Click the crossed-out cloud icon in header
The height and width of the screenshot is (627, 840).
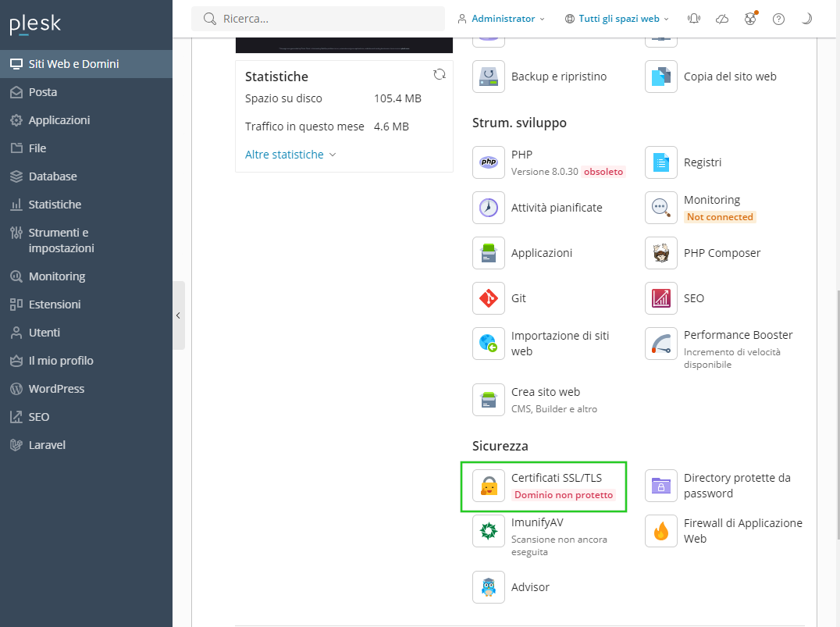click(x=722, y=19)
